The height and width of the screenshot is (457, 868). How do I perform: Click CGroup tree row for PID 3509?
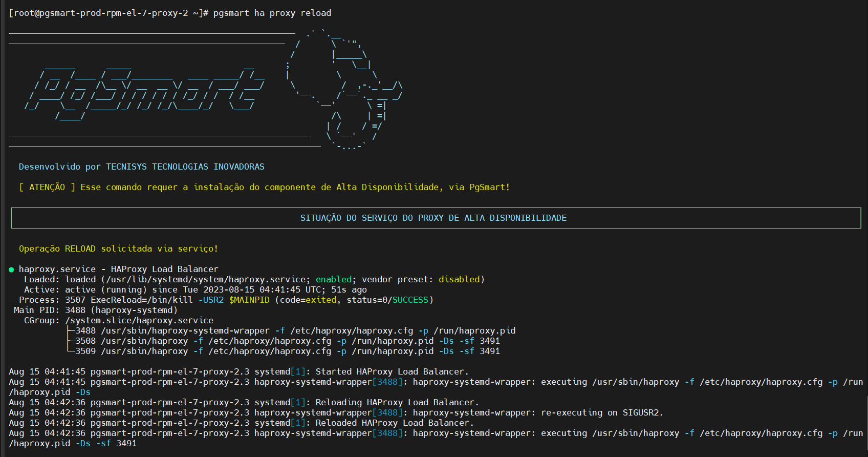pos(283,351)
